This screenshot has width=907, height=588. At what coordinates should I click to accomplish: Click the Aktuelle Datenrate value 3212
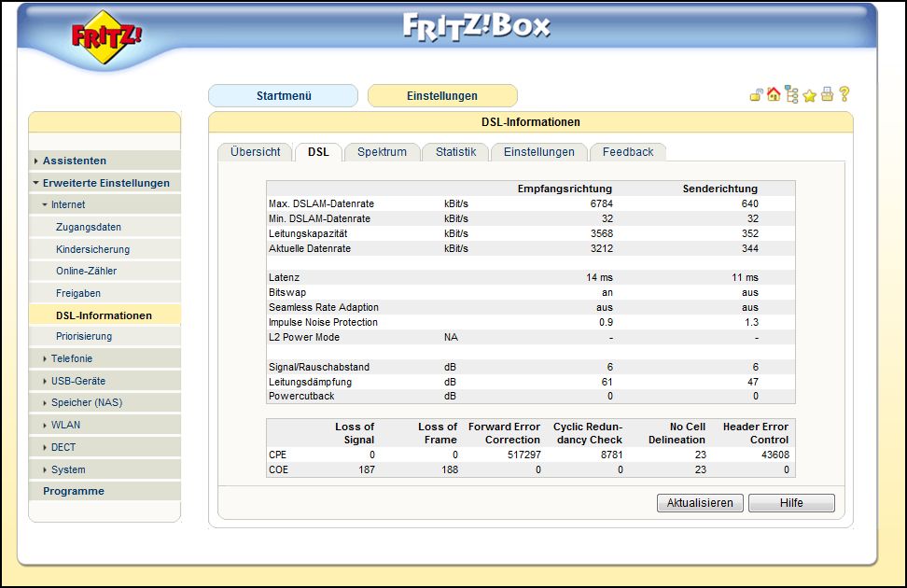coord(602,248)
